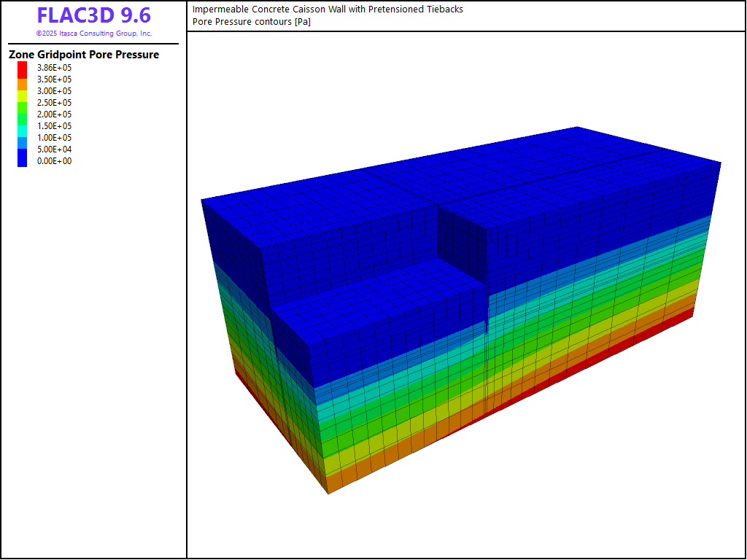Click the Pore Pressure contours [Pa] subtitle
Viewport: 747px width, 560px height.
[252, 21]
